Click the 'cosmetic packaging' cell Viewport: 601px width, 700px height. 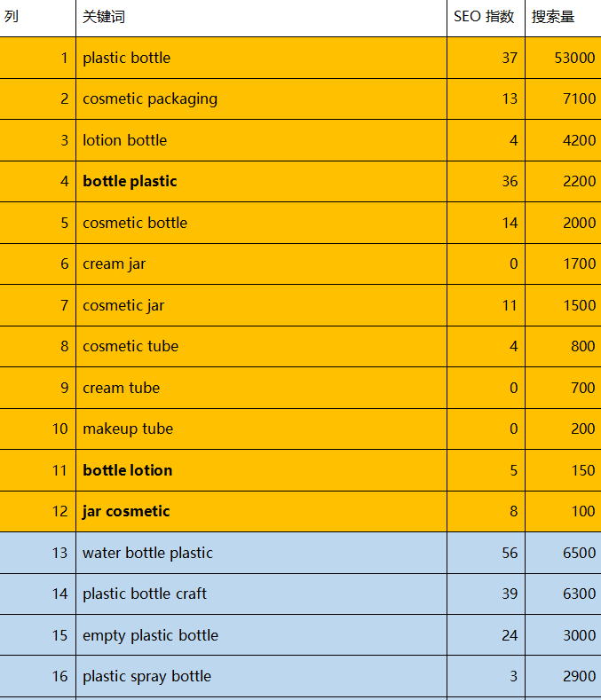261,99
